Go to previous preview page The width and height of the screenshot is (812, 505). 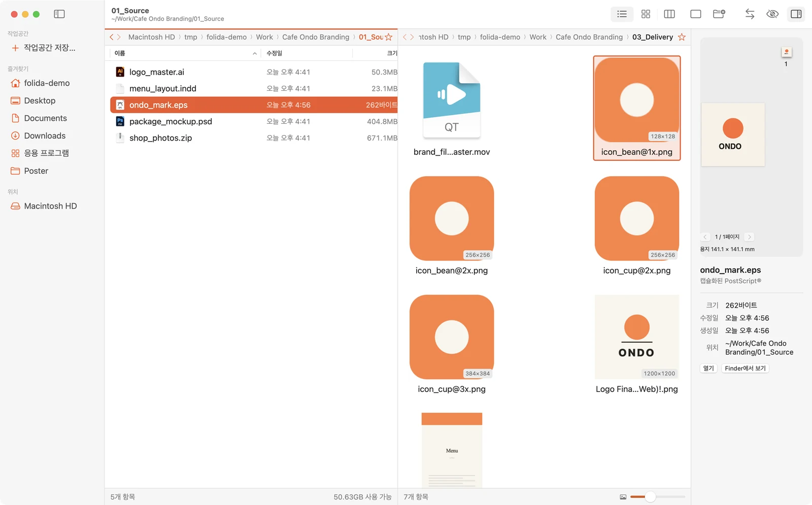pos(705,237)
